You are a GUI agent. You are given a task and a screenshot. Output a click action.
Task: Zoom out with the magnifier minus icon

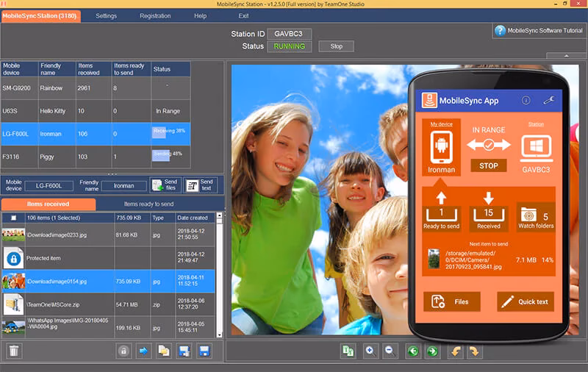click(x=390, y=351)
